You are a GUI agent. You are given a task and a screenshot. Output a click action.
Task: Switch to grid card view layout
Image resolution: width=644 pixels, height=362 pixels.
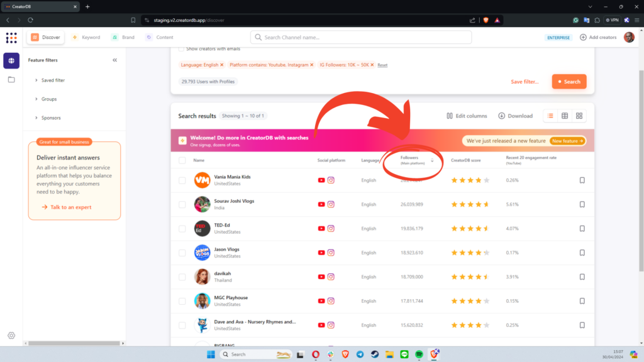(x=579, y=116)
